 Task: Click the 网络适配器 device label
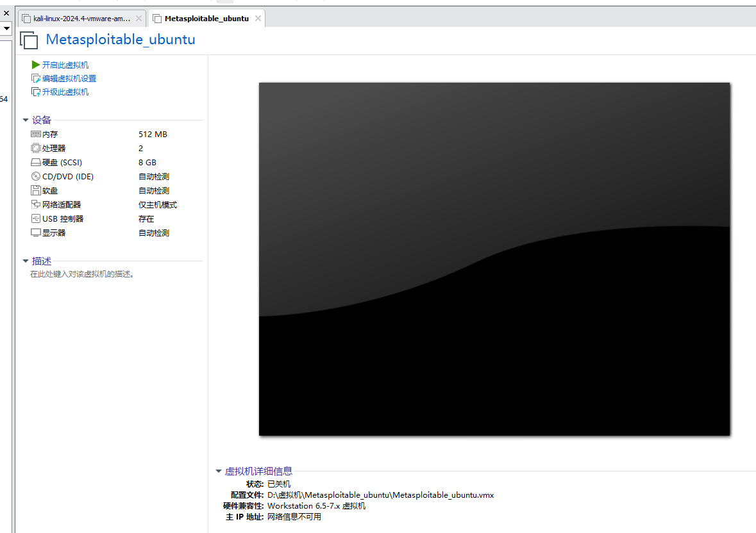click(61, 204)
